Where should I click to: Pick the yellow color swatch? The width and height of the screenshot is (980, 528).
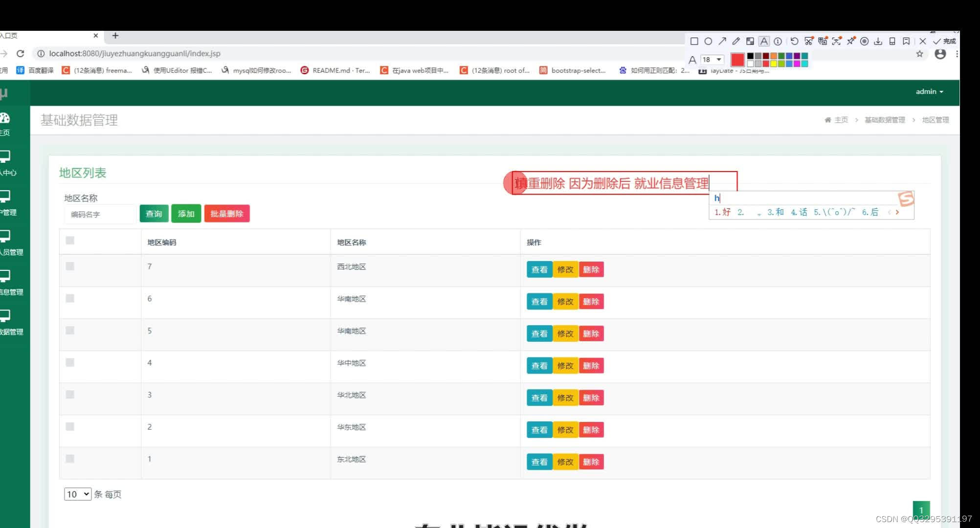(x=774, y=64)
